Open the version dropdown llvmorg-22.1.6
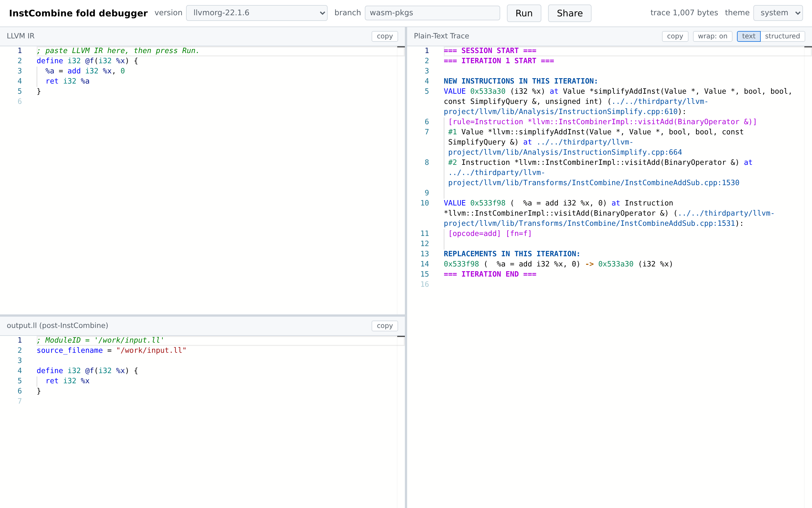 coord(257,13)
